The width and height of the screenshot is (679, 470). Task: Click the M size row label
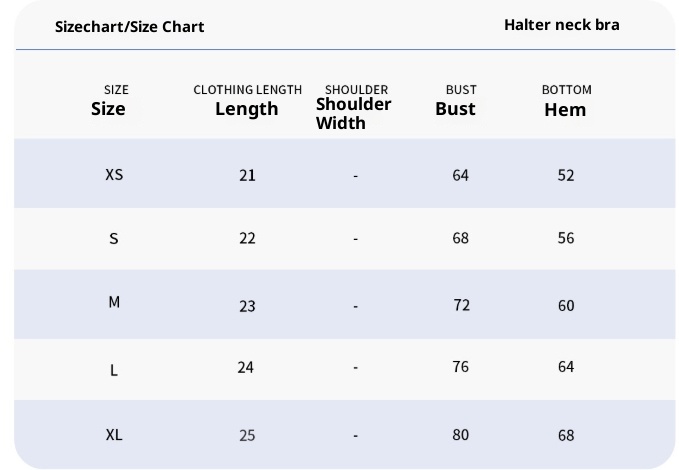click(114, 302)
